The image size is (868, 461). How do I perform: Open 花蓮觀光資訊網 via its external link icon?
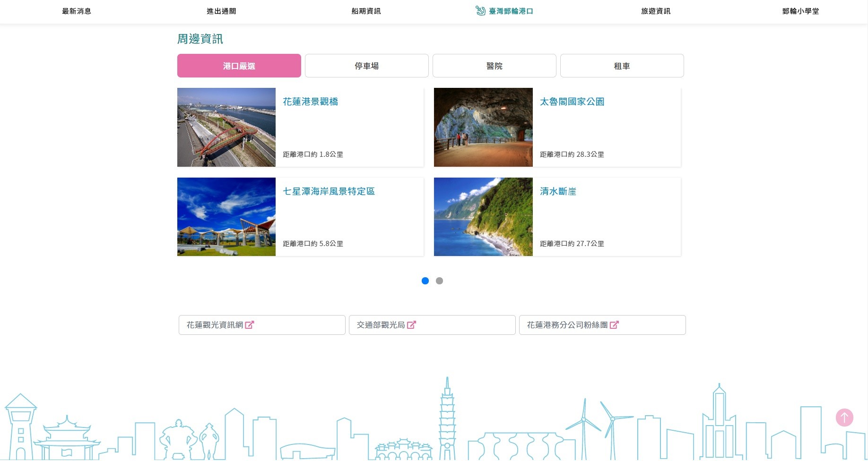251,324
